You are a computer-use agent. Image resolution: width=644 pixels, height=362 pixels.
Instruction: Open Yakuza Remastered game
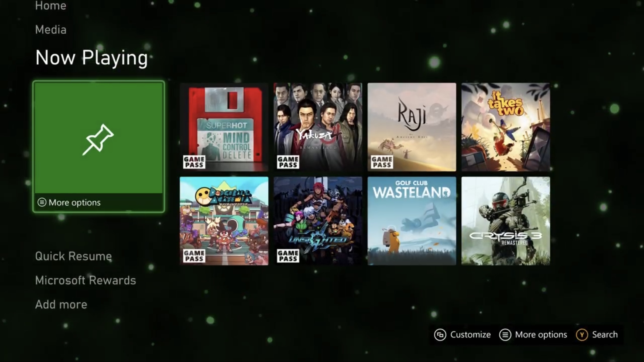(x=318, y=126)
